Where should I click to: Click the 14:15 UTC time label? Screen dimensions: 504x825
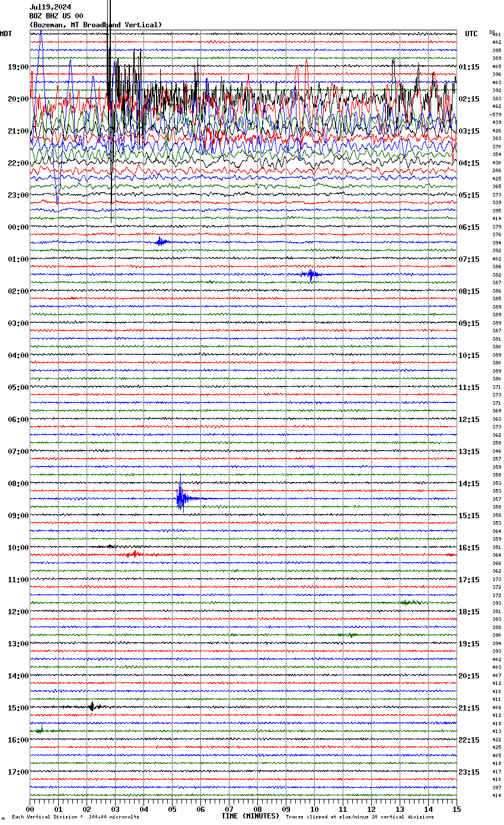point(469,483)
